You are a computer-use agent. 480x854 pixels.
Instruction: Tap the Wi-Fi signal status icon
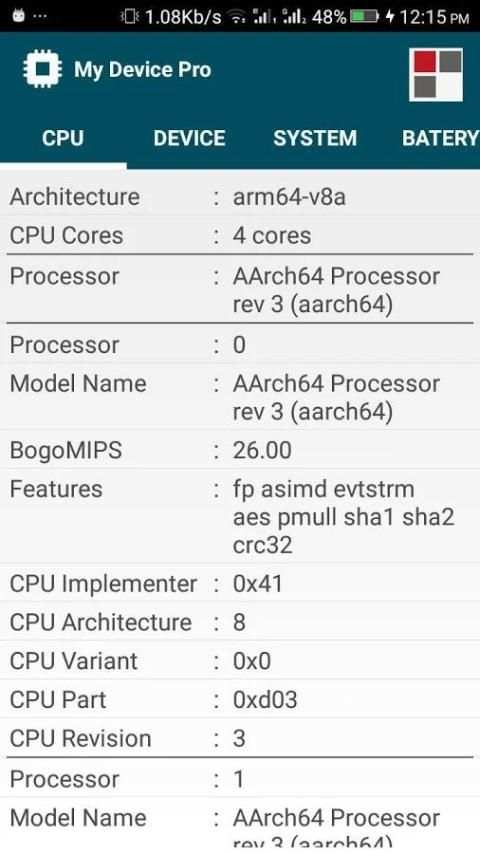point(237,17)
